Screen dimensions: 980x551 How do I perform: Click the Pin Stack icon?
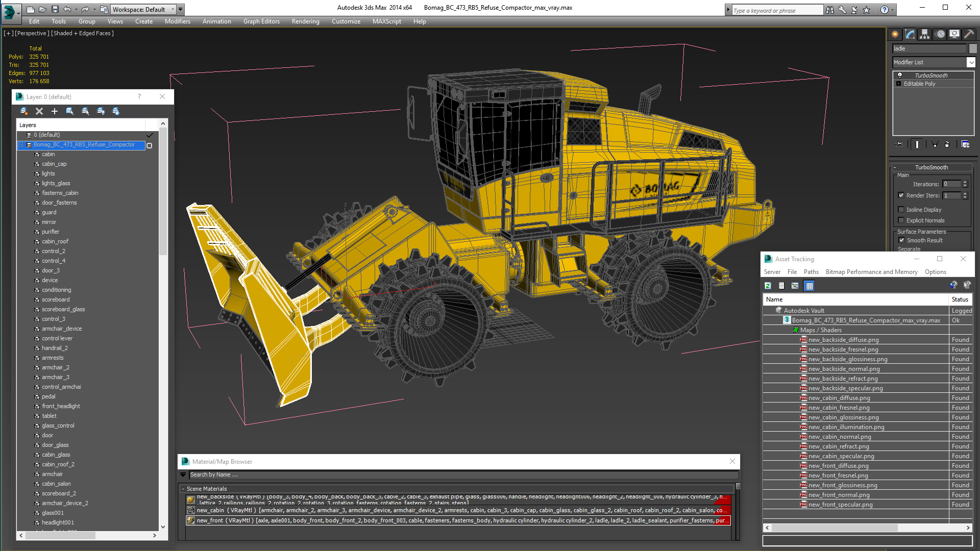(899, 144)
